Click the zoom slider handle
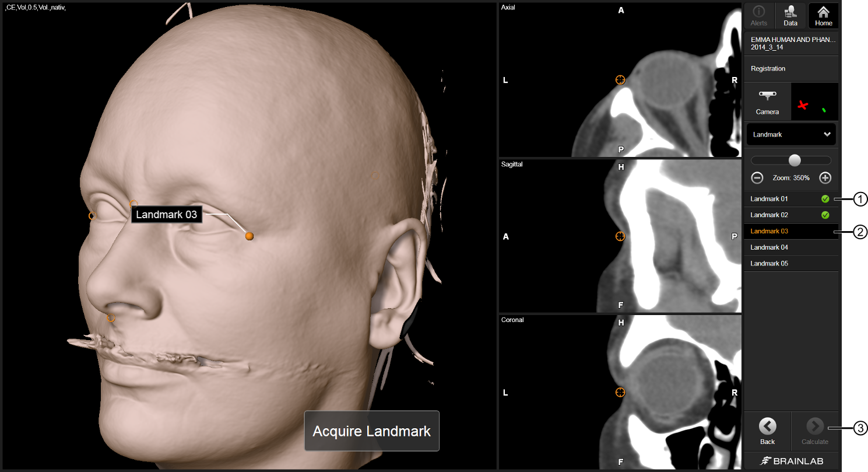The width and height of the screenshot is (868, 472). point(795,160)
